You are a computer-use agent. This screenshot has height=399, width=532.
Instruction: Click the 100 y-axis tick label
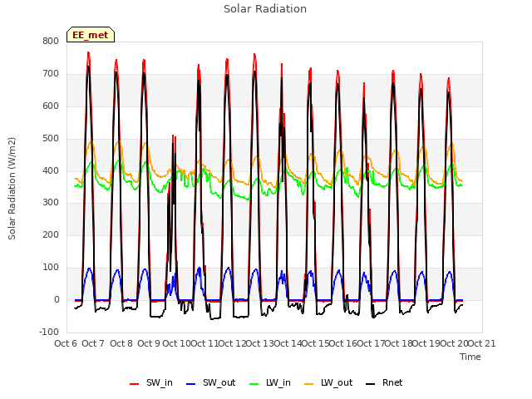(51, 268)
